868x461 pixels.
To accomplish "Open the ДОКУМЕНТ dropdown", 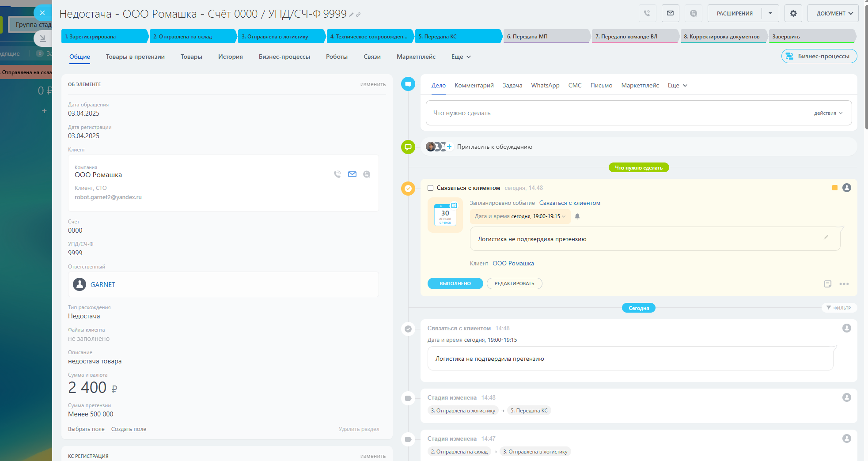I will coord(833,13).
